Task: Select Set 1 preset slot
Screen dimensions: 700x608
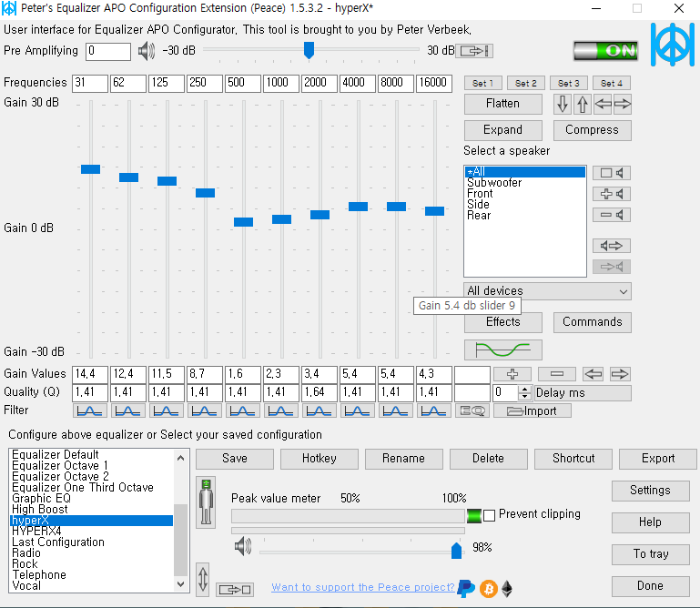Action: click(482, 83)
